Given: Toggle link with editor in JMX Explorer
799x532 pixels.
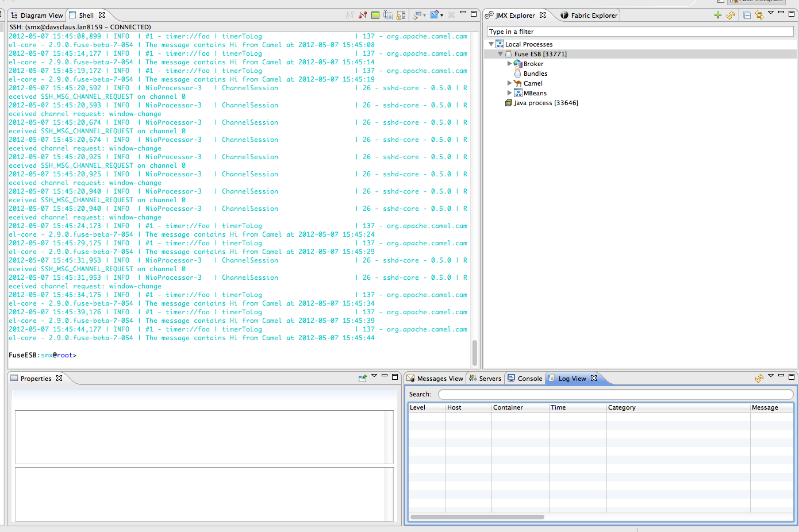Looking at the screenshot, I should (759, 16).
